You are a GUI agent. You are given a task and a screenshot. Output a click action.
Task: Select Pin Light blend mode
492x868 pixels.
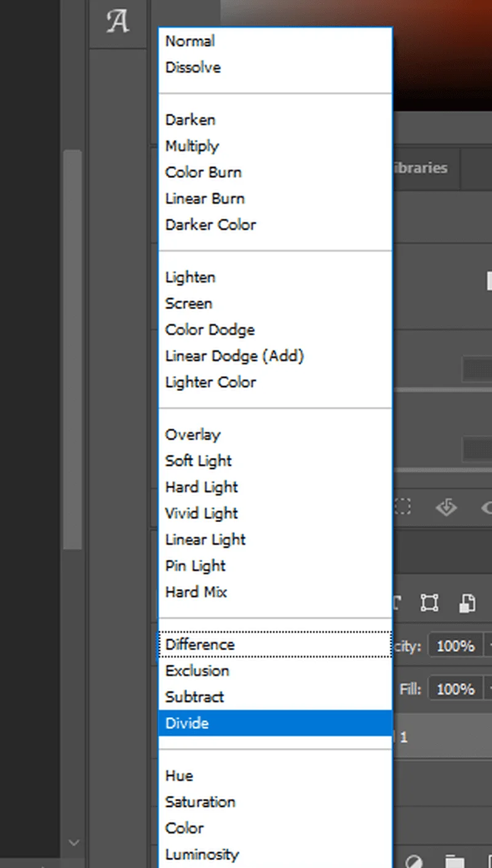tap(275, 566)
